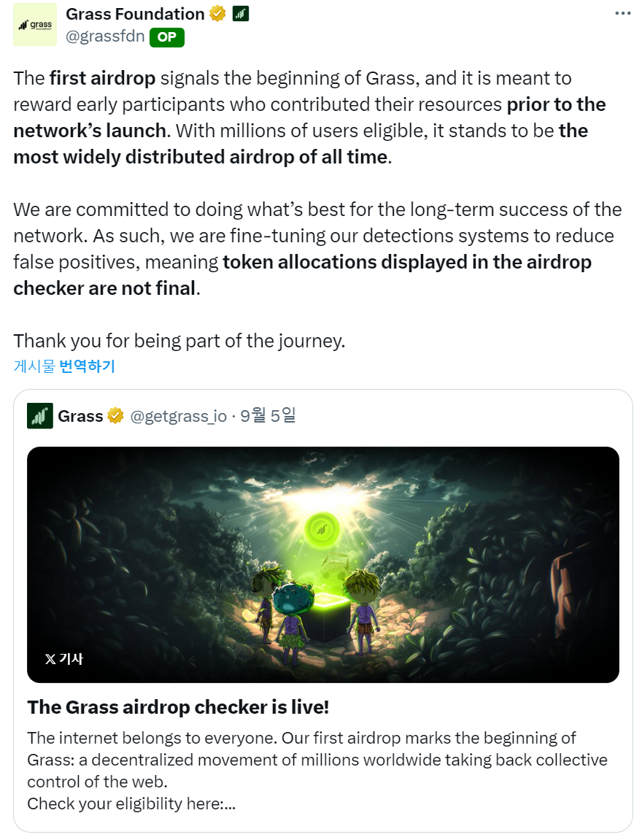Image resolution: width=642 pixels, height=840 pixels.
Task: Click the "Thank you for being part" line
Action: click(x=179, y=341)
